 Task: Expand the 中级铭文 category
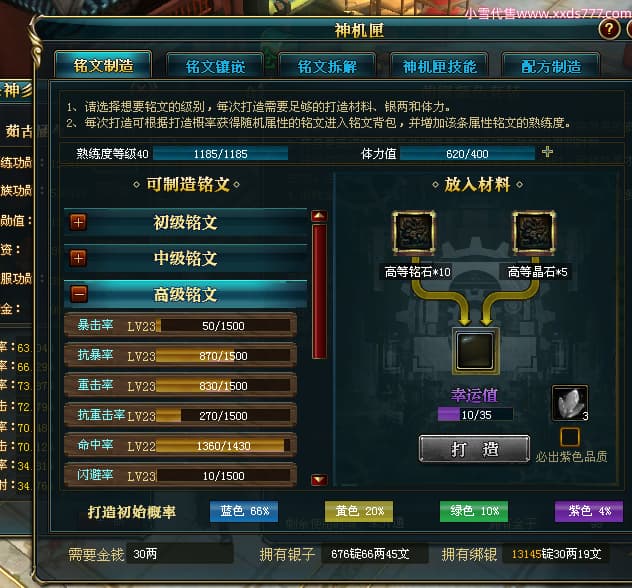point(78,258)
